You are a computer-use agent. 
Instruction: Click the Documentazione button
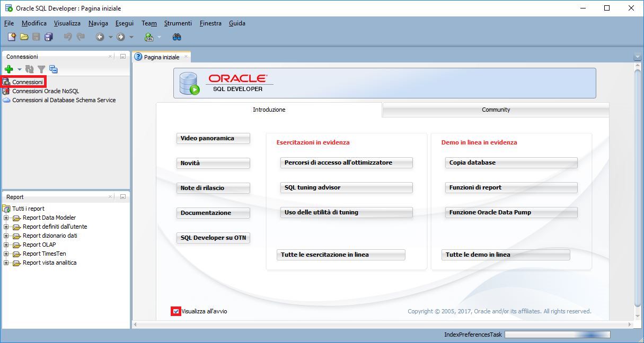pos(213,213)
